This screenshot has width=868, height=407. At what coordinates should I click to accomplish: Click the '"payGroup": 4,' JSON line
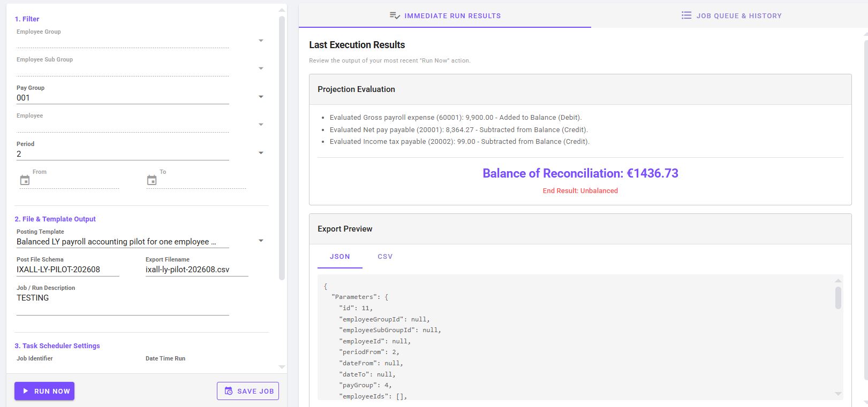pos(365,385)
